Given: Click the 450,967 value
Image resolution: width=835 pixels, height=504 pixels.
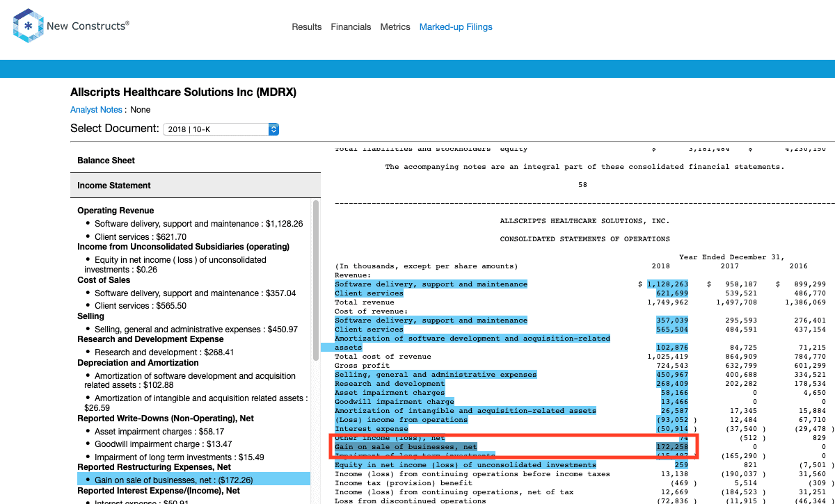Looking at the screenshot, I should coord(672,375).
